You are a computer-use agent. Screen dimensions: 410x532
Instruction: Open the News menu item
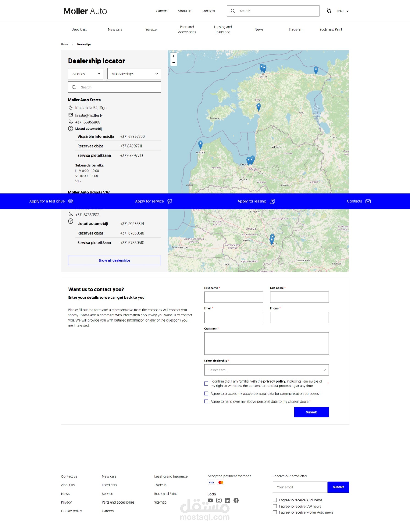(259, 29)
